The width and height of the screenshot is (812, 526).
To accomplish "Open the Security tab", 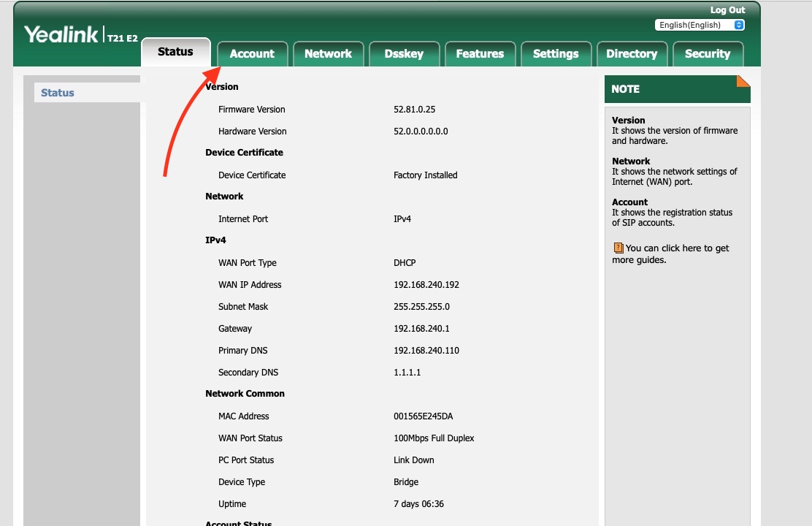I will click(x=708, y=54).
